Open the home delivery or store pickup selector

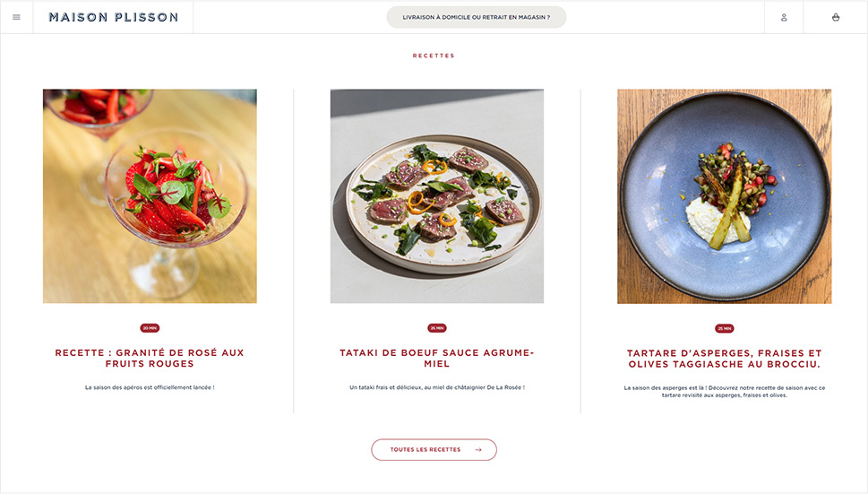(x=477, y=17)
